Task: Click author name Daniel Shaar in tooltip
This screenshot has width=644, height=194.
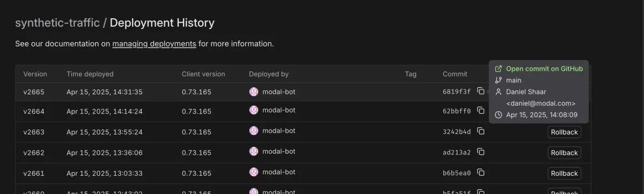Action: click(526, 92)
